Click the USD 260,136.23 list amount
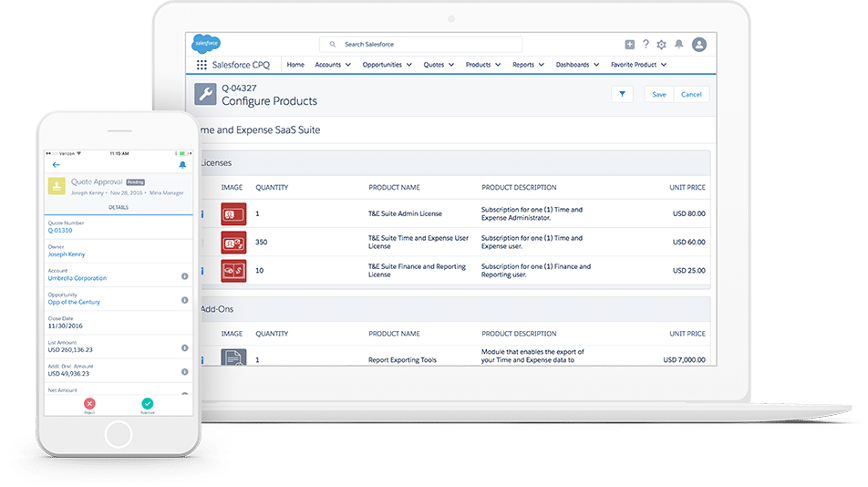Screen dimensions: 868x487 pos(70,350)
